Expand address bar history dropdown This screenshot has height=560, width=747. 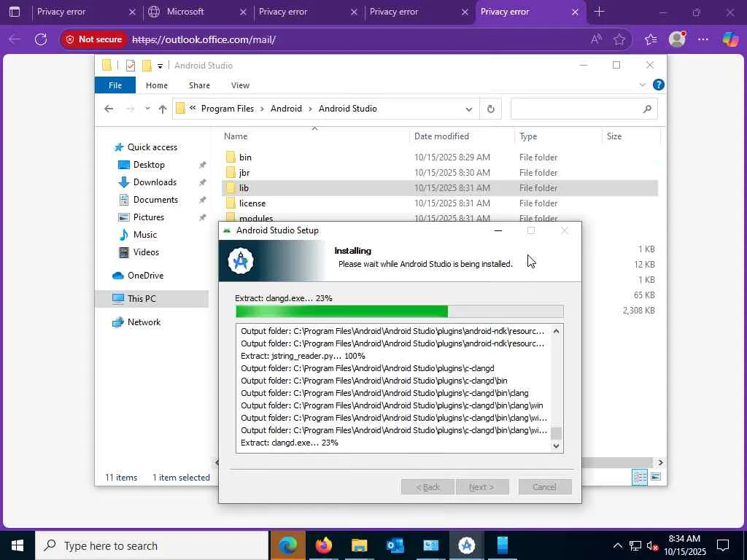click(x=469, y=109)
